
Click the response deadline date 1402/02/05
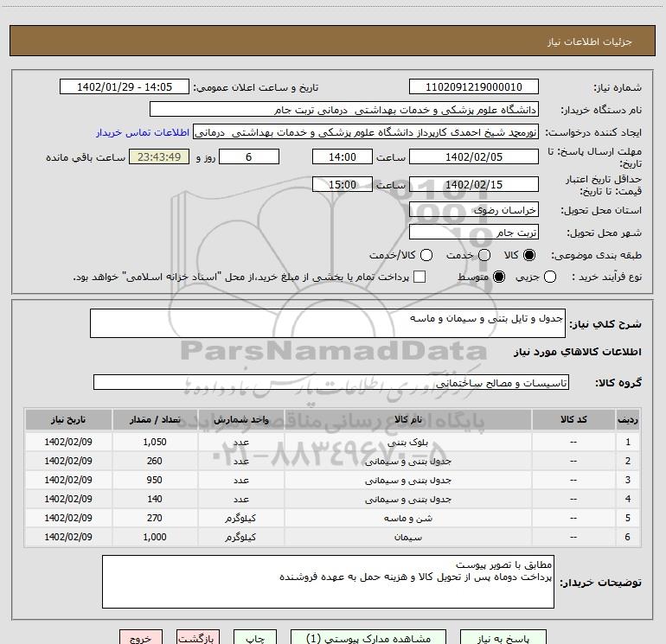474,156
